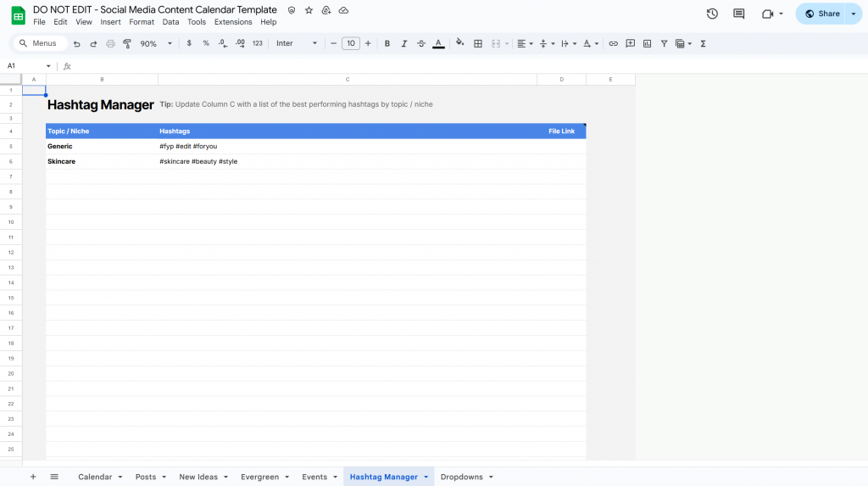Insert a link using the link icon
The height and width of the screenshot is (486, 868).
614,43
